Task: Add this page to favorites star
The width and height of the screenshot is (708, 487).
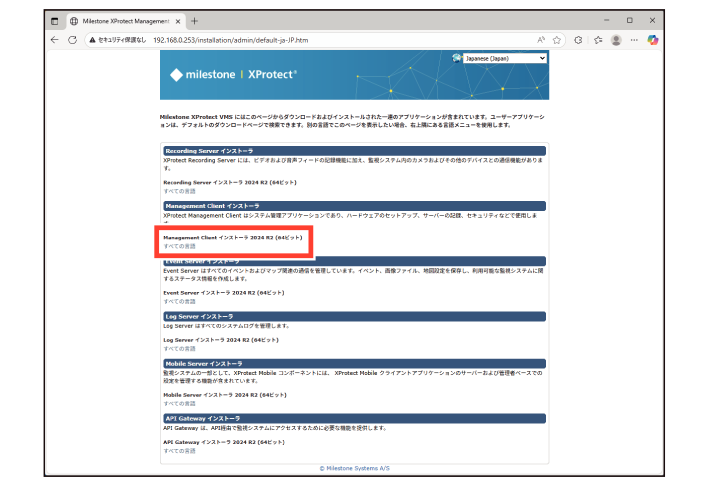Action: 557,40
